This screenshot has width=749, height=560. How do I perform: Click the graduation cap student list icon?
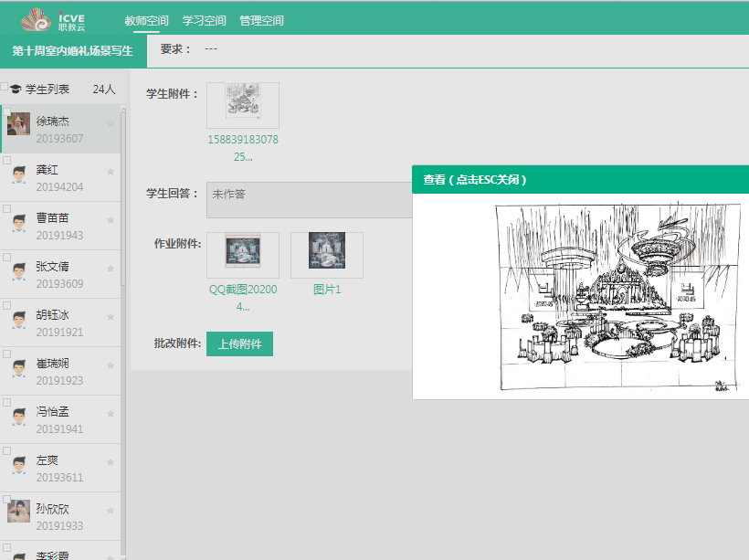[16, 90]
